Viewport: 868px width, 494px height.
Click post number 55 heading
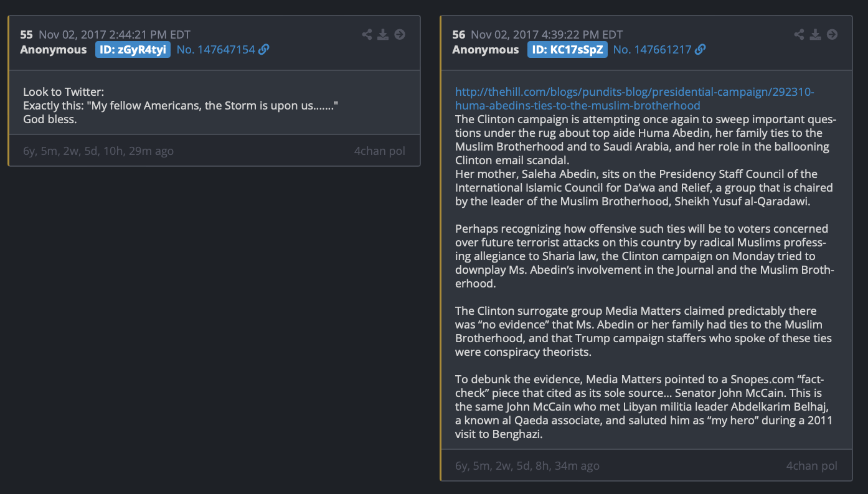[x=26, y=34]
